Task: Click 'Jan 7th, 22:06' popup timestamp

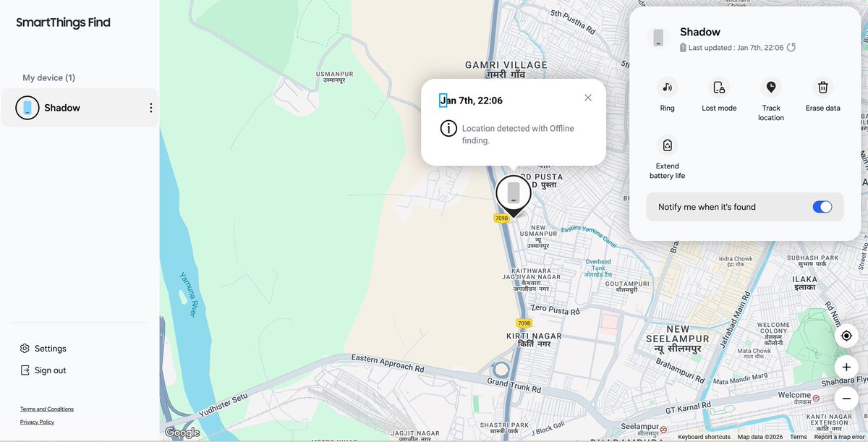Action: point(471,101)
